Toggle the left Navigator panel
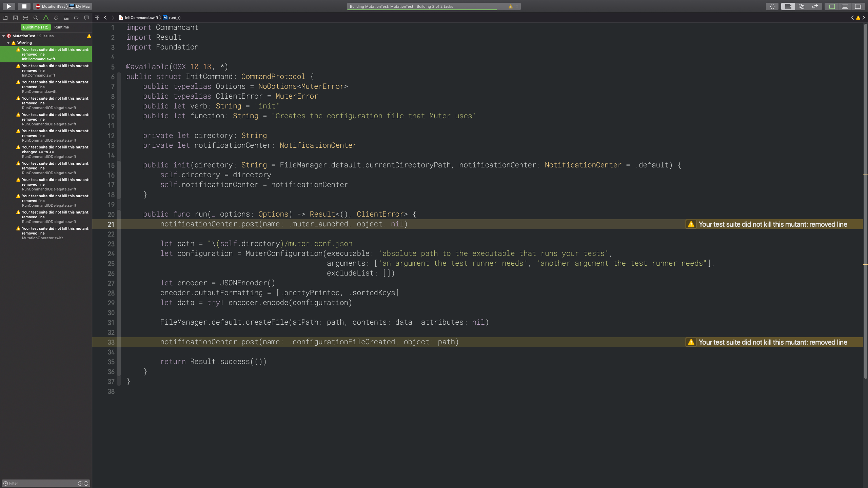The height and width of the screenshot is (488, 868). (x=832, y=6)
